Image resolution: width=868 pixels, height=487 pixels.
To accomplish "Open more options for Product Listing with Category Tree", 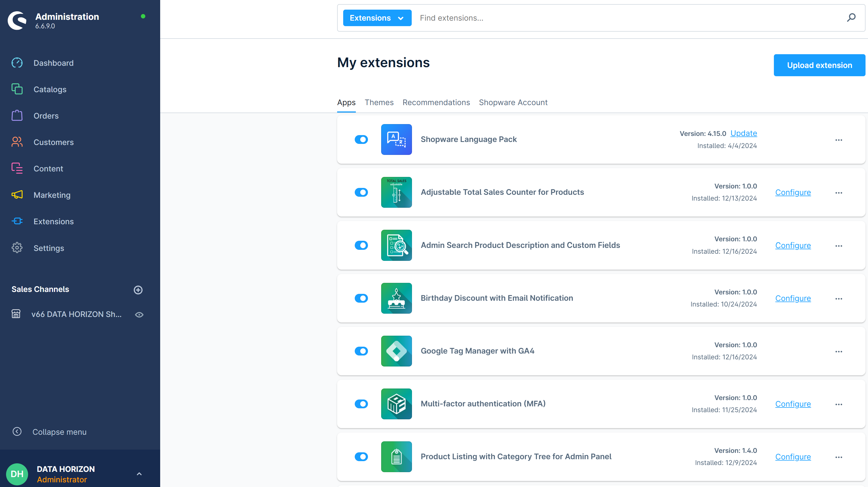I will tap(839, 457).
